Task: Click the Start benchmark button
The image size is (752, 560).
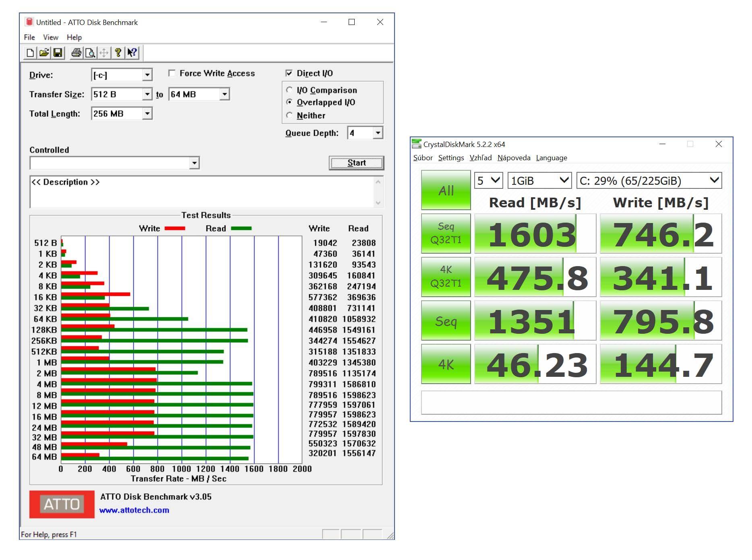Action: 356,163
